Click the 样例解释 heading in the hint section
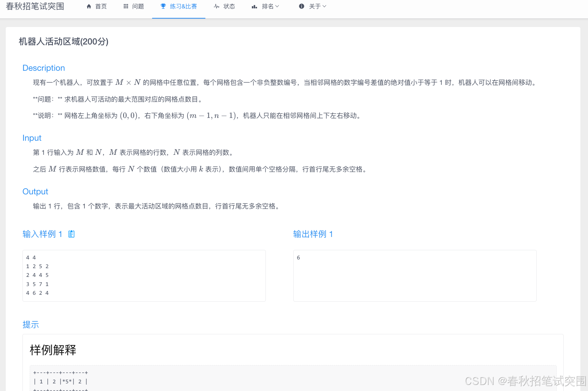Image resolution: width=588 pixels, height=391 pixels. click(x=53, y=350)
